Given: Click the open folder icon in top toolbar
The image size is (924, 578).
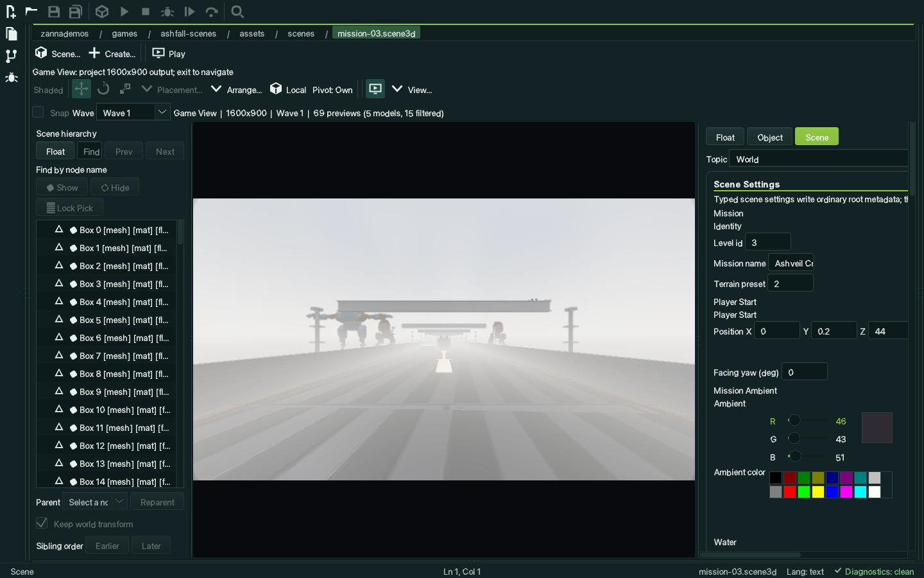Looking at the screenshot, I should pos(31,11).
